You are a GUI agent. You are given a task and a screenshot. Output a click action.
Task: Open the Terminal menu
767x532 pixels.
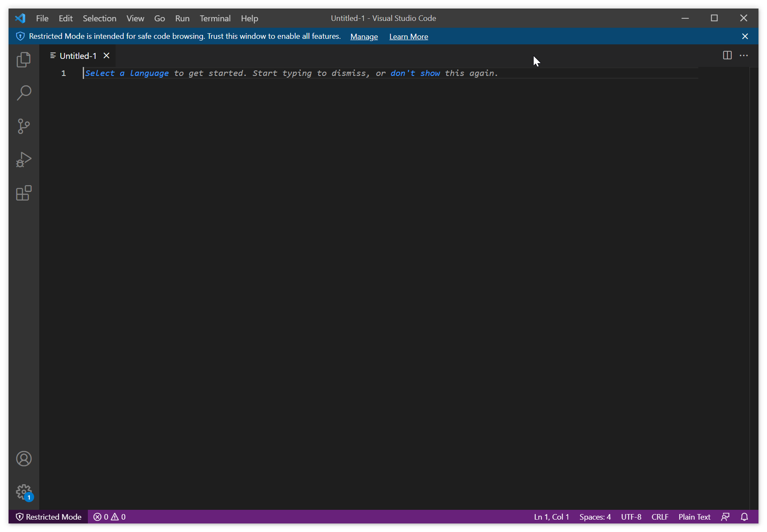point(215,18)
